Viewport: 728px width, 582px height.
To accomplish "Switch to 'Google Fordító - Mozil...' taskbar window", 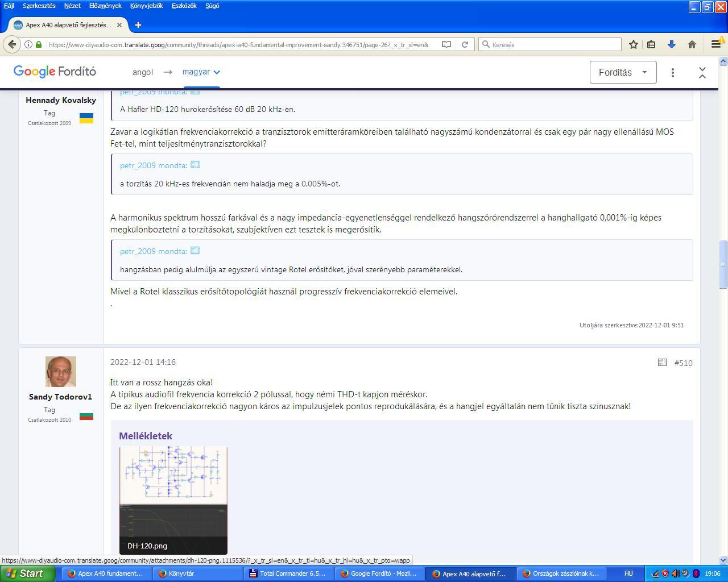I will coord(379,573).
